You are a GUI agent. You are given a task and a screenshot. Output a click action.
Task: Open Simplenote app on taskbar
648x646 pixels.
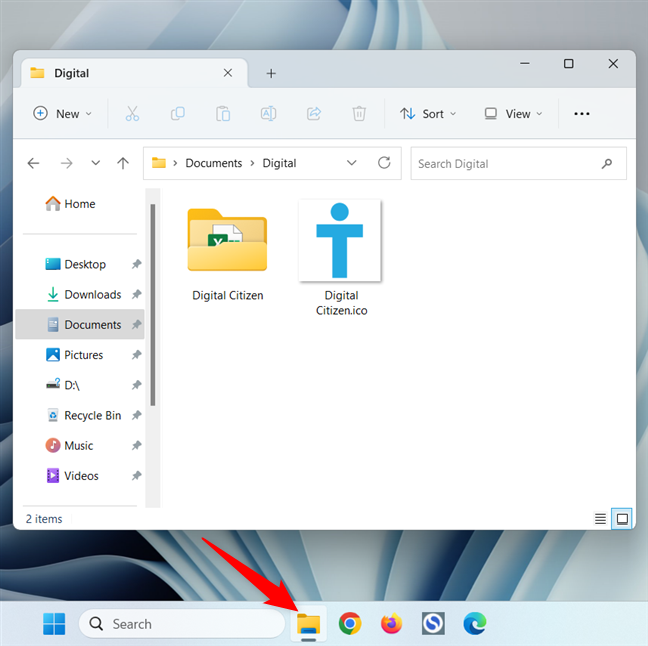click(433, 624)
